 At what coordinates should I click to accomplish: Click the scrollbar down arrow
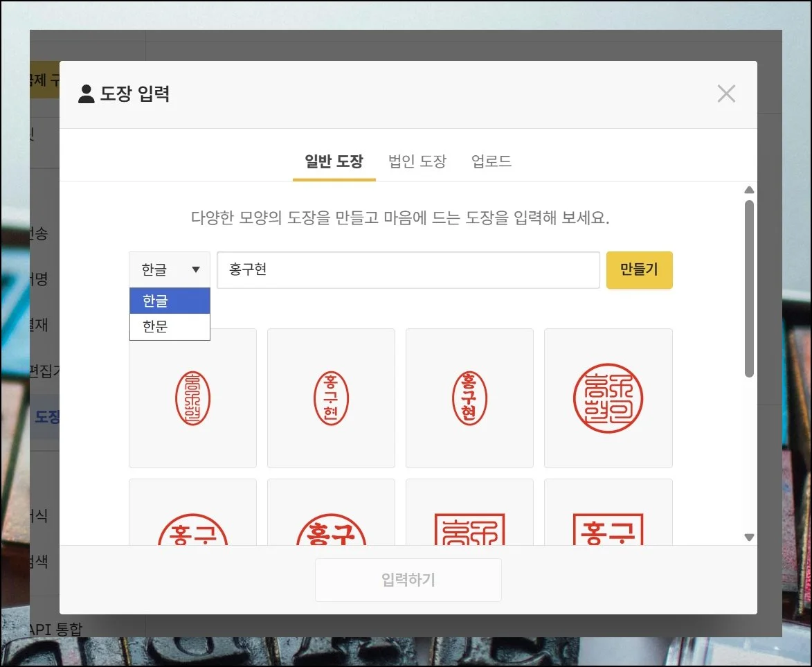748,537
